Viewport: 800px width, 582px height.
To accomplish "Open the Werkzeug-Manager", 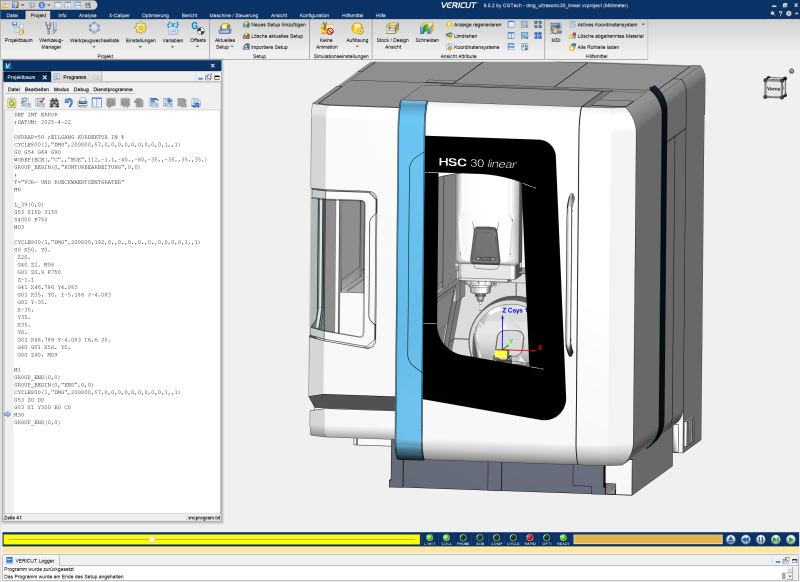I will pyautogui.click(x=51, y=35).
